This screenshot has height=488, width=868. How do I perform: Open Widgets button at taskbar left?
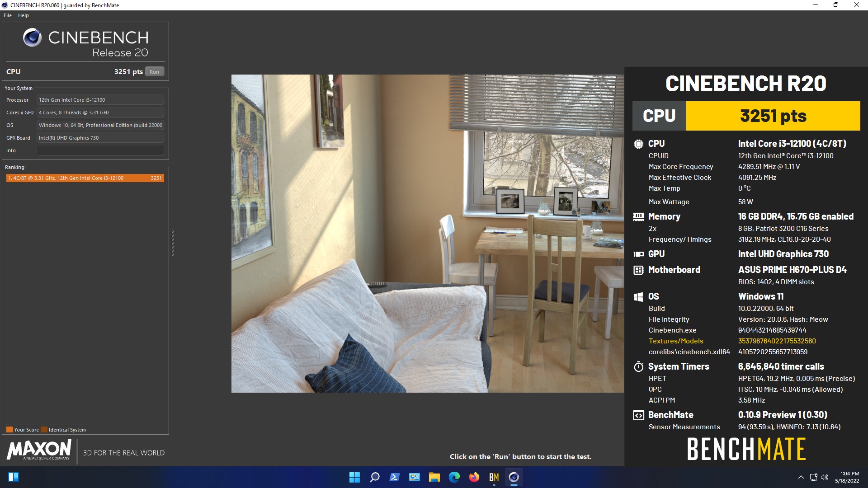pos(14,477)
